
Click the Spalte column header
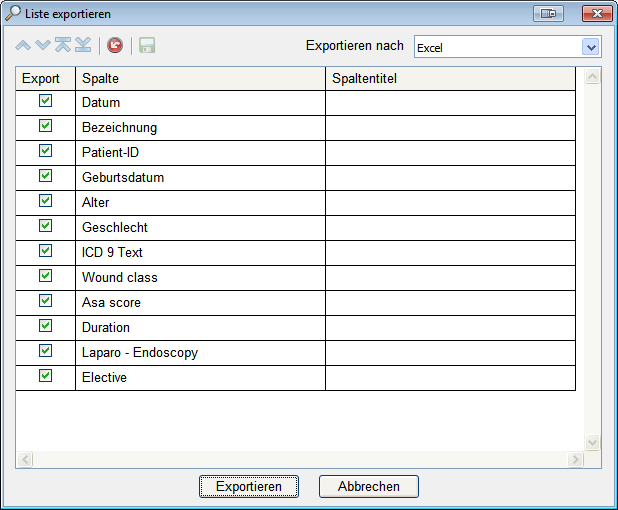(200, 78)
